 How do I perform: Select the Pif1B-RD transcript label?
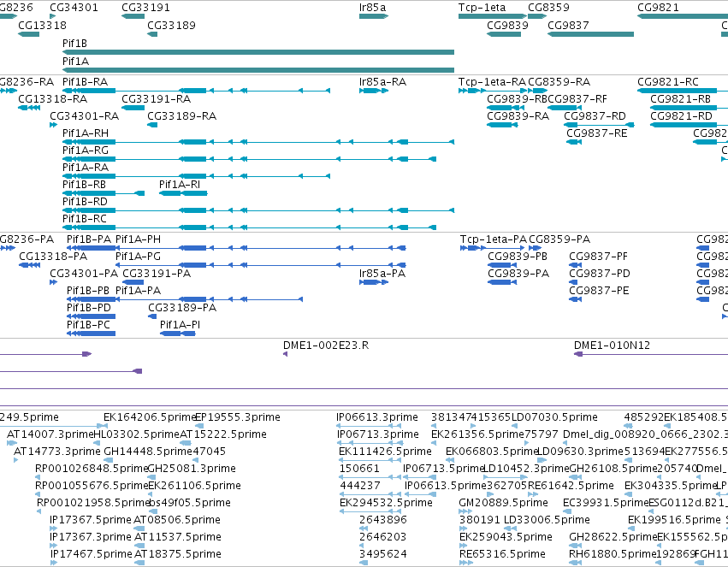coord(85,201)
